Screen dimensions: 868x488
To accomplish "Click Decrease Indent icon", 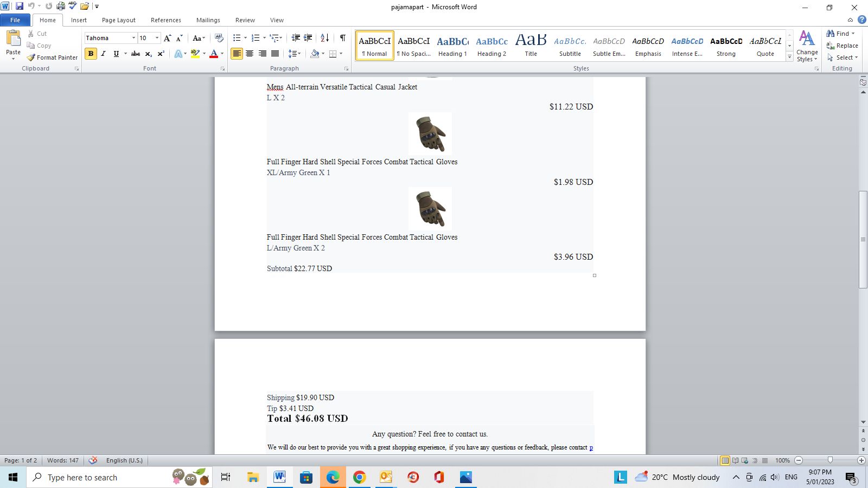I will coord(296,38).
